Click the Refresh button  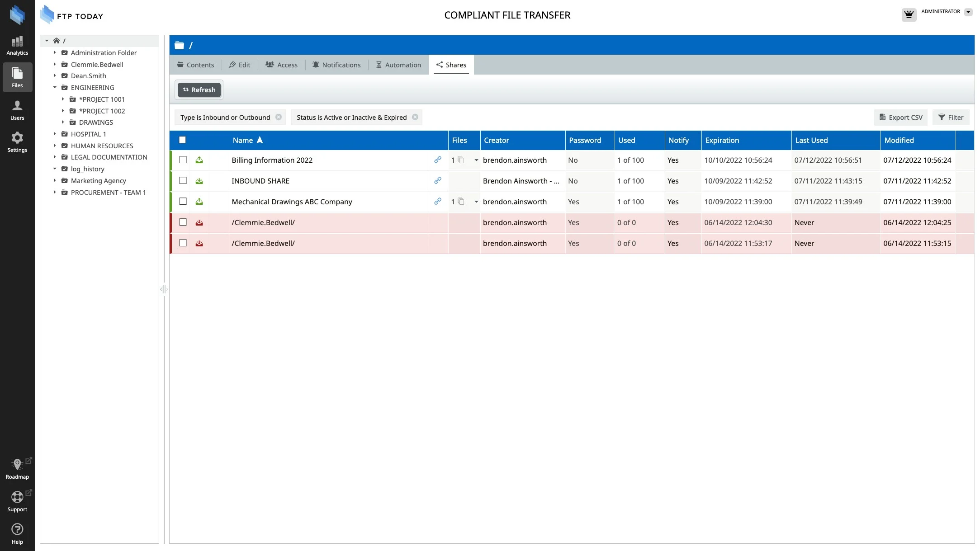pyautogui.click(x=199, y=90)
